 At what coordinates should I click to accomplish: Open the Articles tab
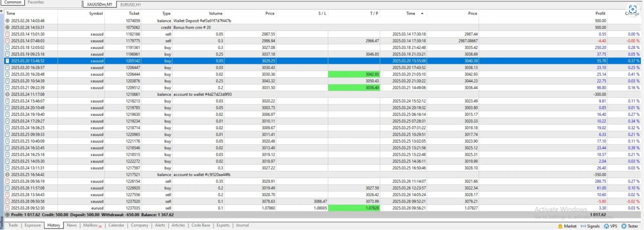[x=178, y=225]
